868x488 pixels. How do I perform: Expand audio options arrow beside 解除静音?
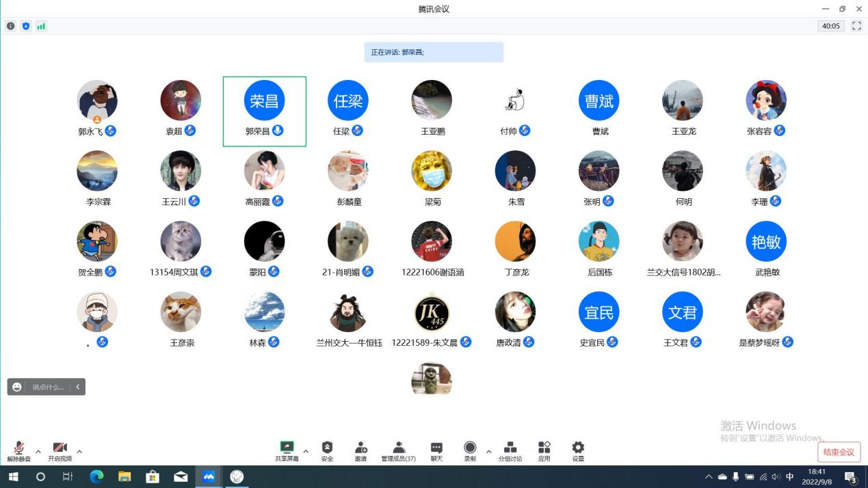pos(38,452)
